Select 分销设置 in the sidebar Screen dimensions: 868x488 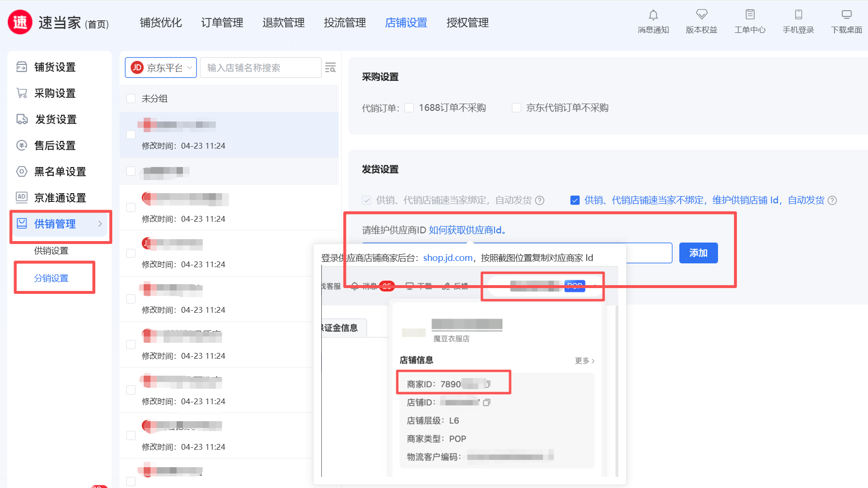tap(51, 278)
